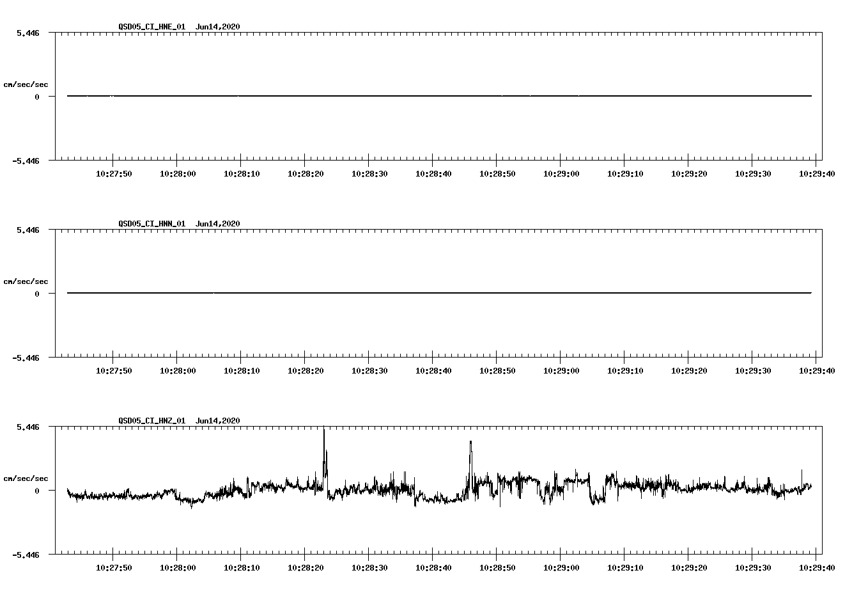
Task: Select the Jun14,2020 date on HNE plot
Action: pyautogui.click(x=218, y=26)
